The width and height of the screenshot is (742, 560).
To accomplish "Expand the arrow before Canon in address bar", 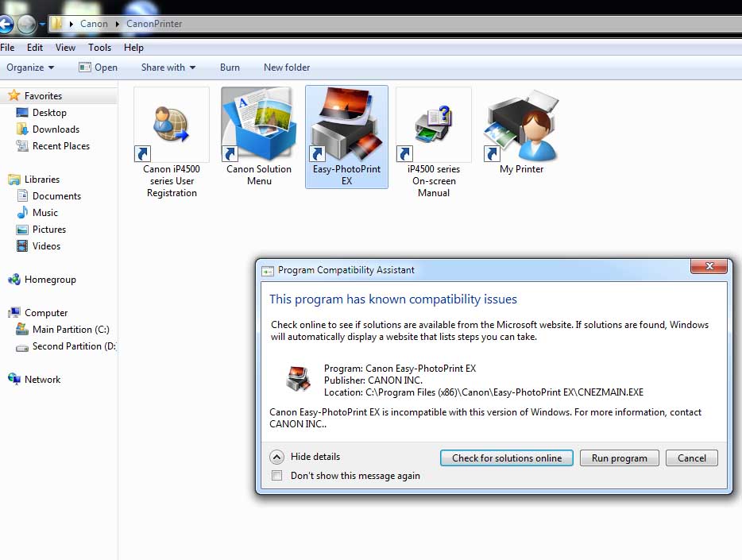I will pyautogui.click(x=71, y=24).
